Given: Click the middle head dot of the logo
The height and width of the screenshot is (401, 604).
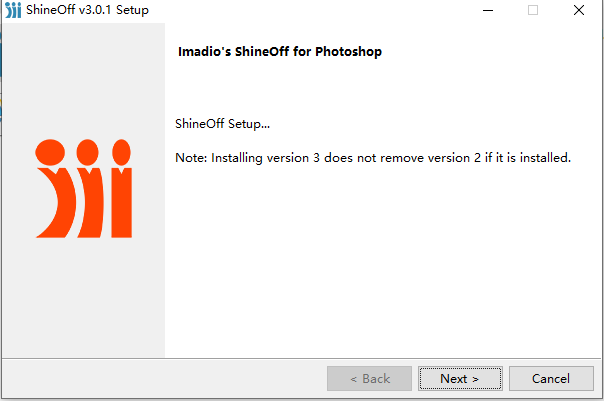Looking at the screenshot, I should (87, 153).
